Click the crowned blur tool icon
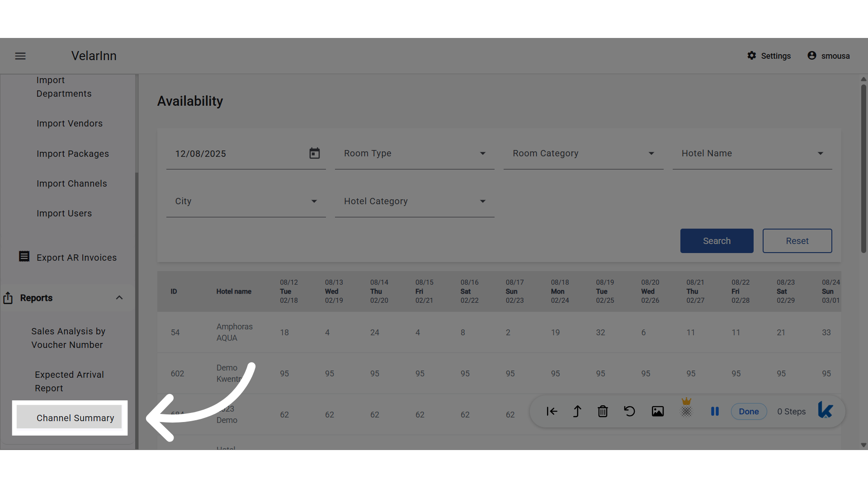Image resolution: width=868 pixels, height=488 pixels. point(686,408)
